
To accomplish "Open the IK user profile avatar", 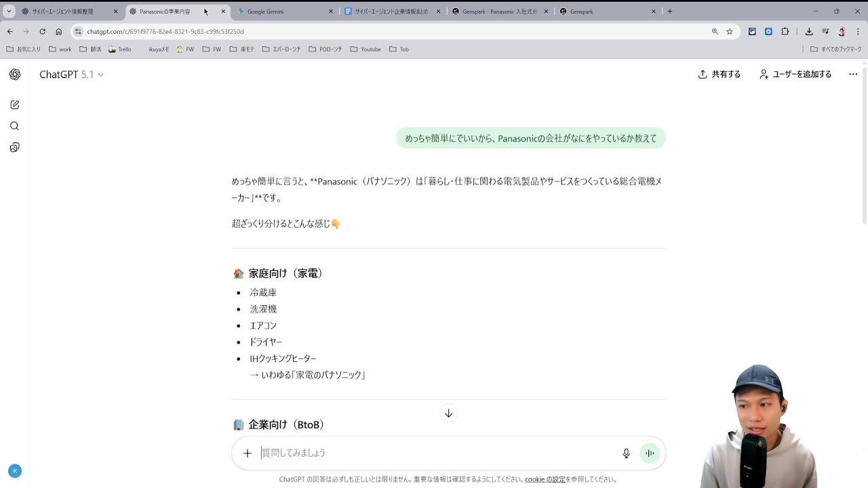I will click(14, 471).
